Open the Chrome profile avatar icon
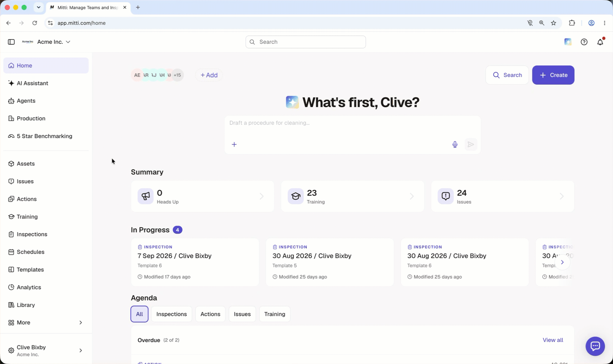Viewport: 613px width, 364px height. tap(591, 23)
